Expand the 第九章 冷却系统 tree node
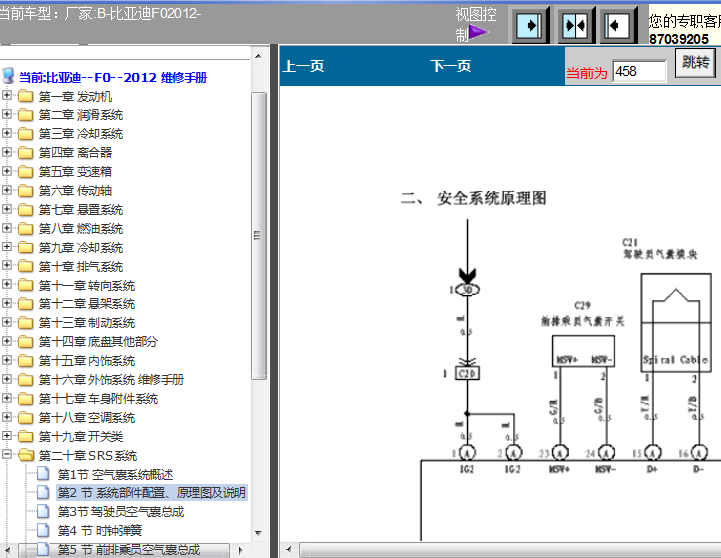Image resolution: width=721 pixels, height=558 pixels. pyautogui.click(x=7, y=246)
